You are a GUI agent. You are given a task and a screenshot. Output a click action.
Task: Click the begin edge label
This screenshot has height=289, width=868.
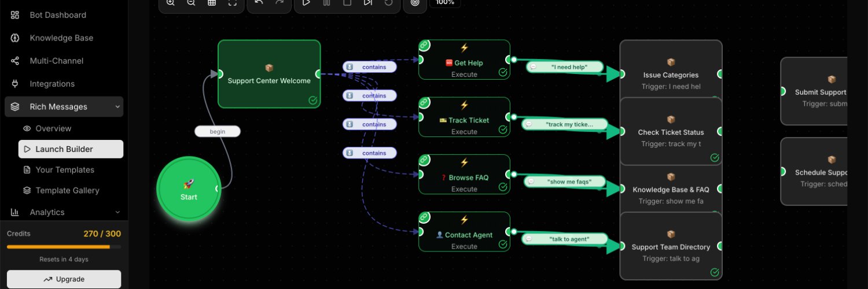click(218, 132)
